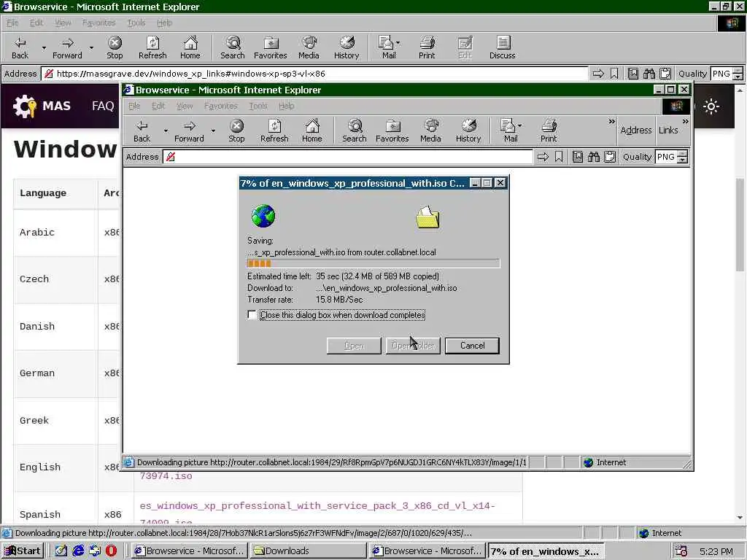Image resolution: width=747 pixels, height=560 pixels.
Task: Click Open Folder button in download dialog
Action: (413, 346)
